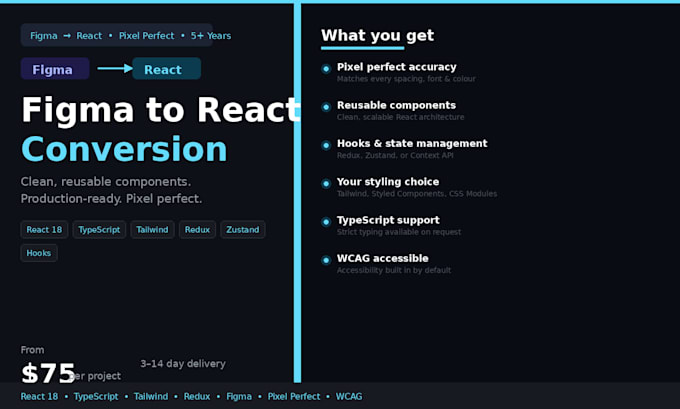Click the "$75" price
Viewport: 680px width, 409px height.
(48, 373)
